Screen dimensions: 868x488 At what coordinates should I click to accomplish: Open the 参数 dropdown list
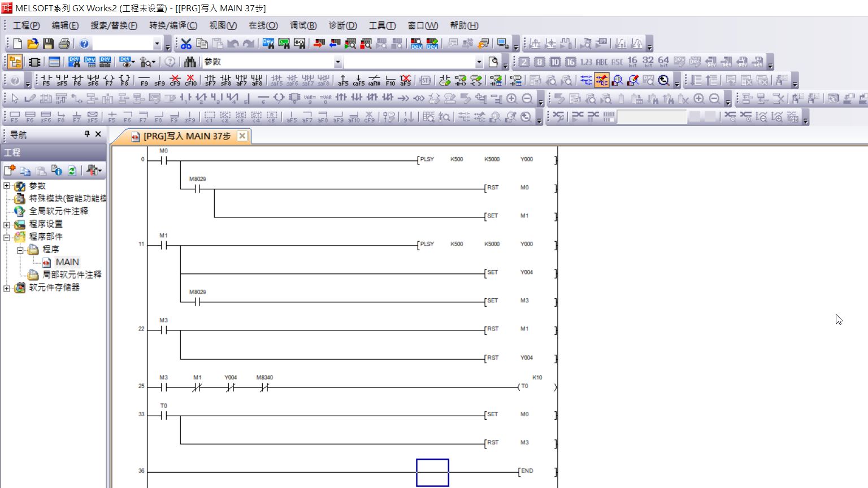coord(337,62)
